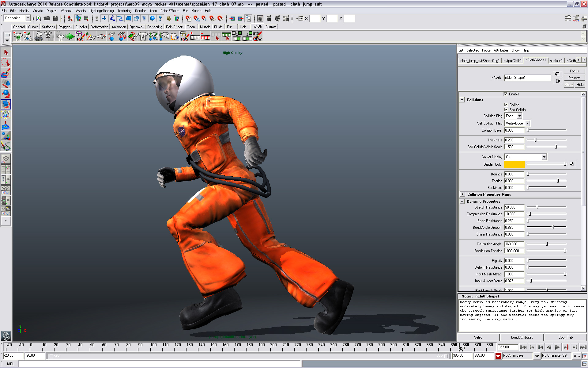The image size is (588, 368).
Task: Open the Self Collision Flag dropdown
Action: click(x=527, y=123)
